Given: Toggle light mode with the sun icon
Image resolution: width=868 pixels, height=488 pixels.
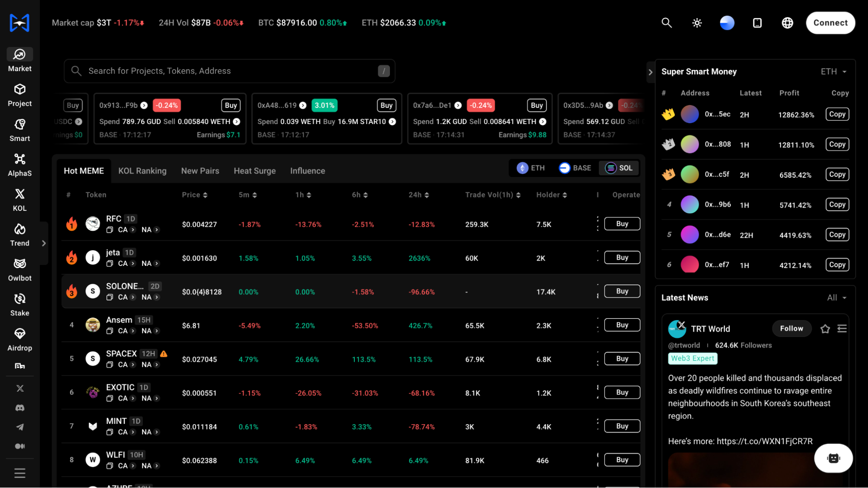Looking at the screenshot, I should click(696, 23).
